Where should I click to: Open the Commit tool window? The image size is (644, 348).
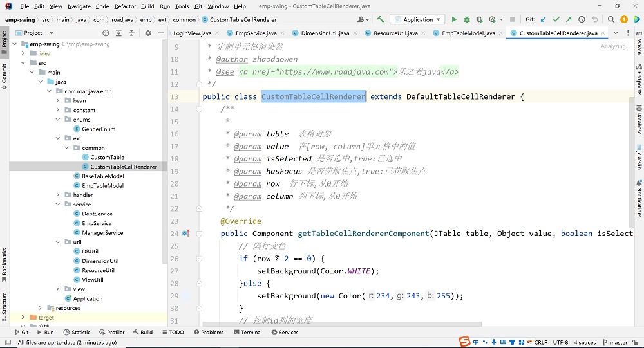tap(4, 77)
